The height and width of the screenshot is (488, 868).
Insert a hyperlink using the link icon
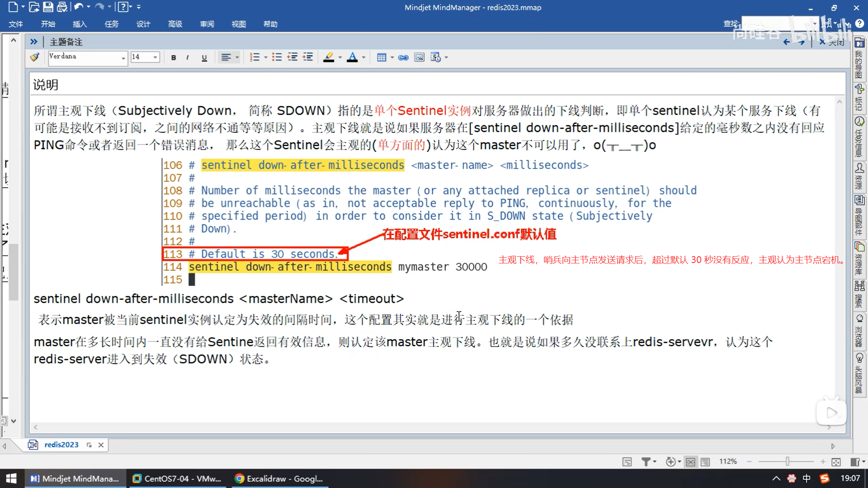[403, 57]
